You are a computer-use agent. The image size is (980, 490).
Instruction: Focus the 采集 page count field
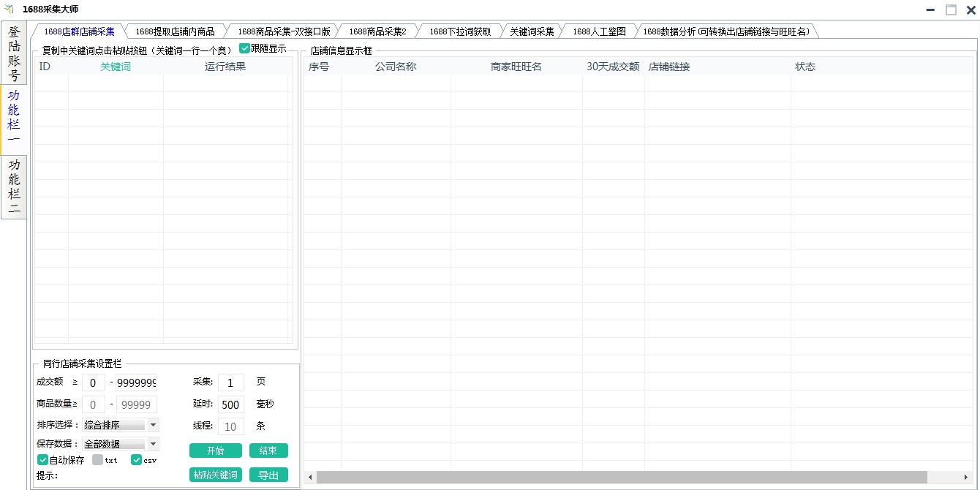click(x=231, y=382)
